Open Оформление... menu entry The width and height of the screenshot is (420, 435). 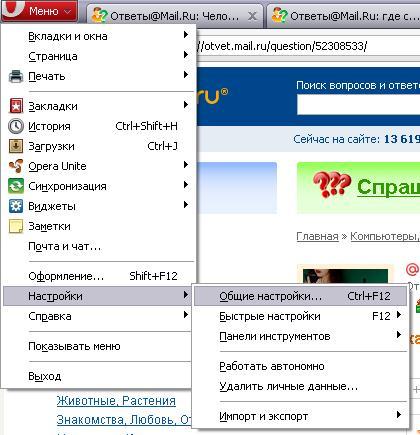tap(99, 276)
